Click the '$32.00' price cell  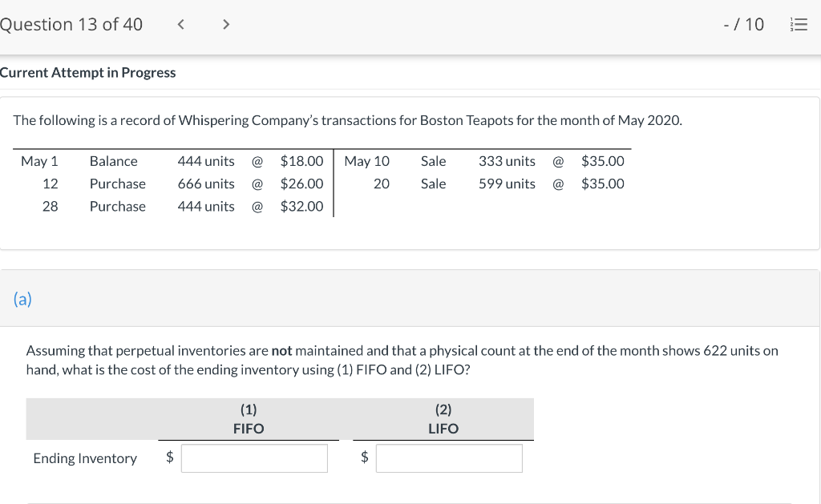[301, 206]
